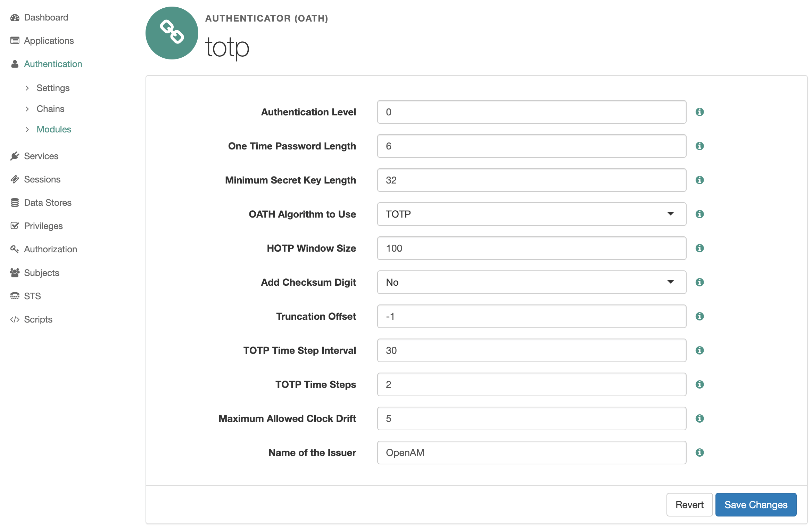The width and height of the screenshot is (812, 529).
Task: Click the Data Stores database icon
Action: pyautogui.click(x=15, y=203)
